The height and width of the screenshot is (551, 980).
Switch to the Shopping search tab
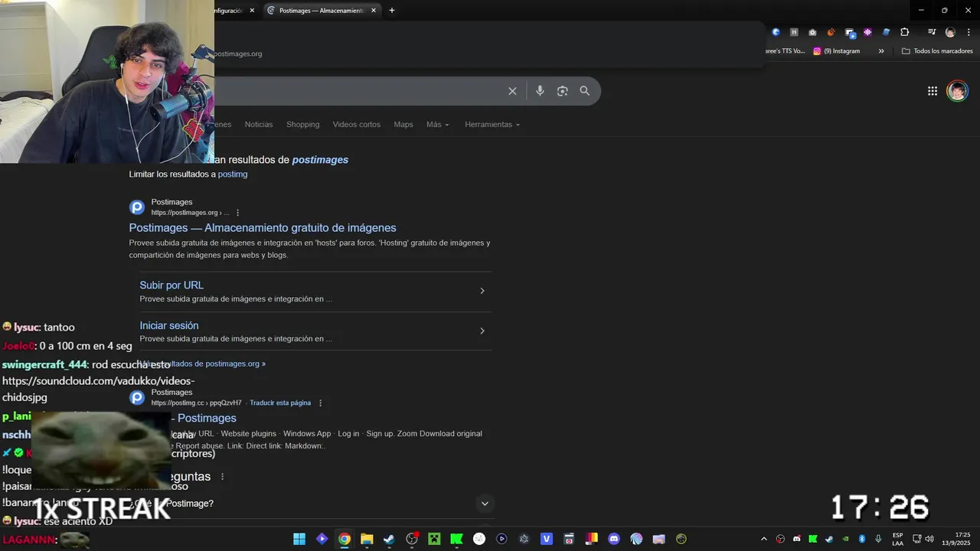point(302,125)
